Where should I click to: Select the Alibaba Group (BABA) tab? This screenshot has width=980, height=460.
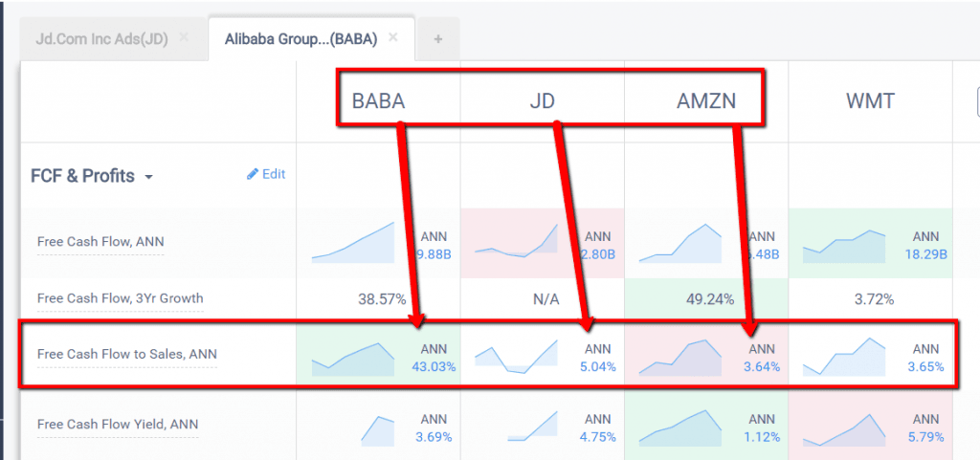(x=301, y=39)
